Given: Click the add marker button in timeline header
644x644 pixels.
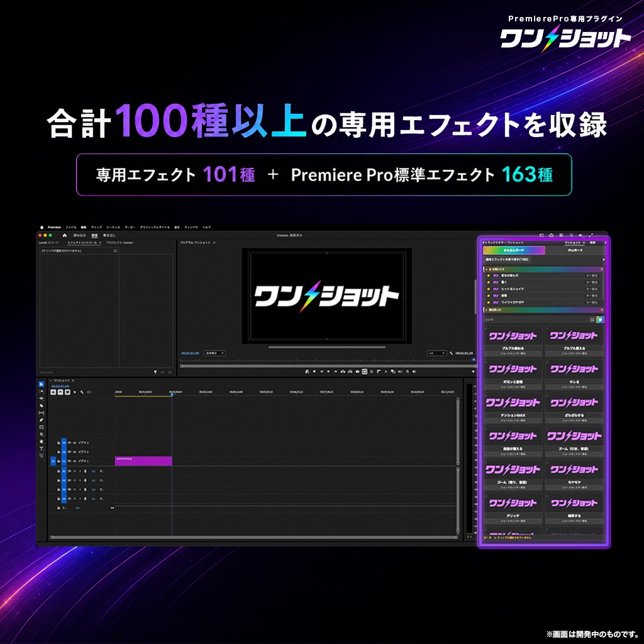Looking at the screenshot, I should tap(75, 392).
